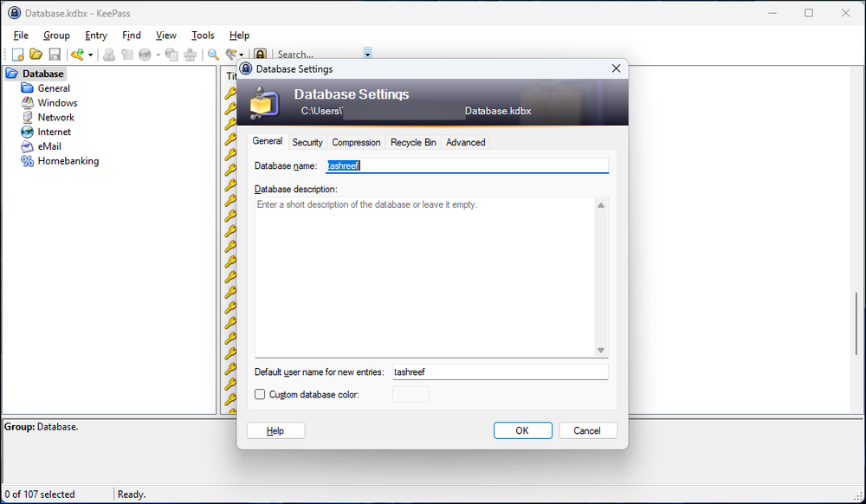Open the File menu
The image size is (866, 504).
click(x=21, y=36)
